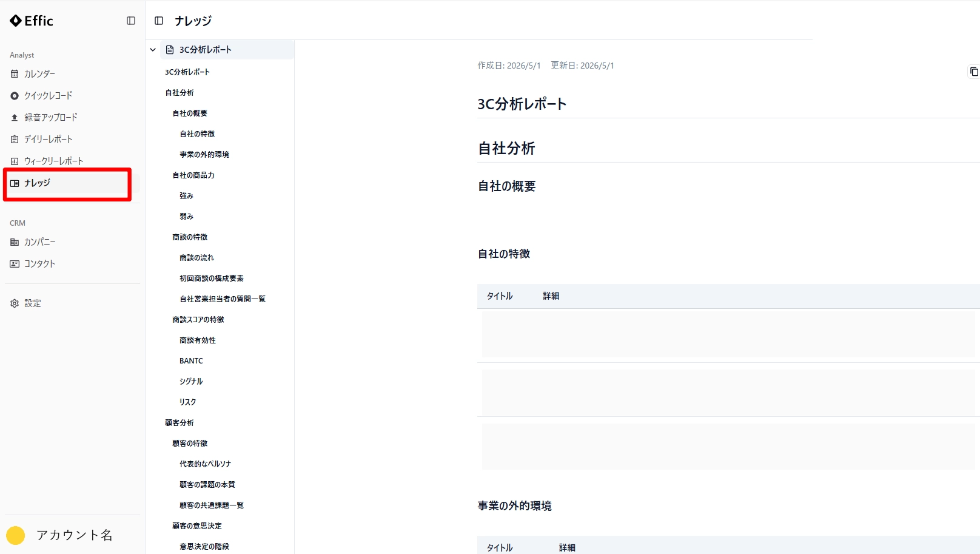Click the calendar icon beside カレンダー

click(x=15, y=74)
